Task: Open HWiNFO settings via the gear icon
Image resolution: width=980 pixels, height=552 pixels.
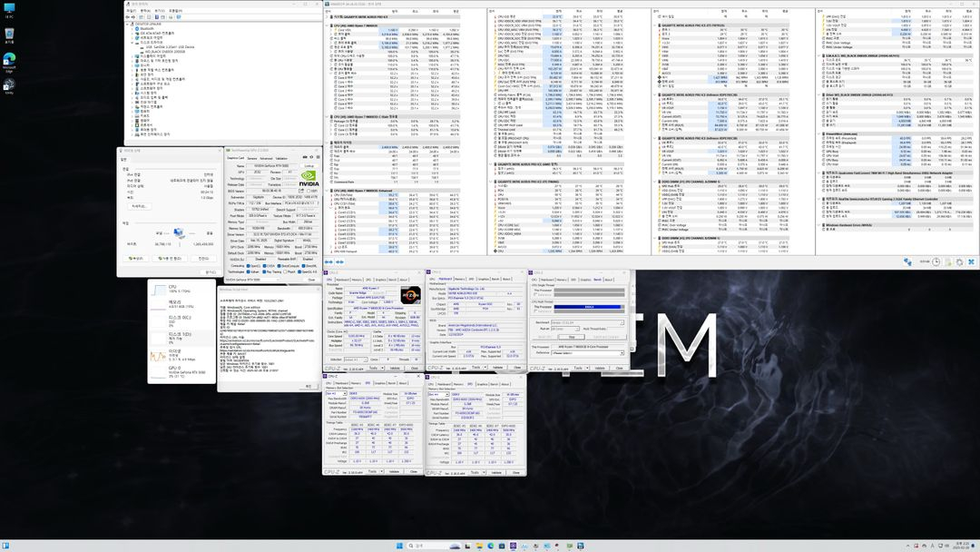Action: [x=959, y=261]
